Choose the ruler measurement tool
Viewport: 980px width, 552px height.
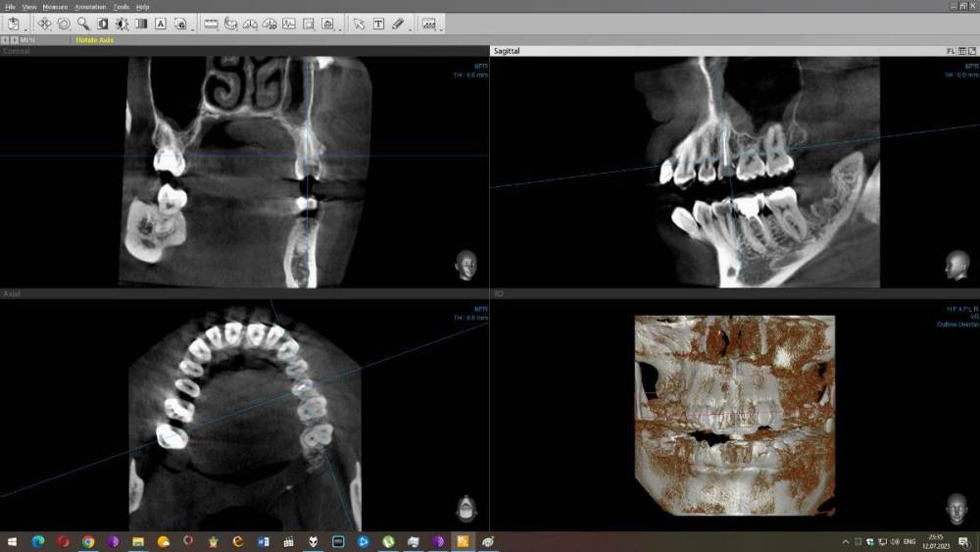[x=211, y=24]
